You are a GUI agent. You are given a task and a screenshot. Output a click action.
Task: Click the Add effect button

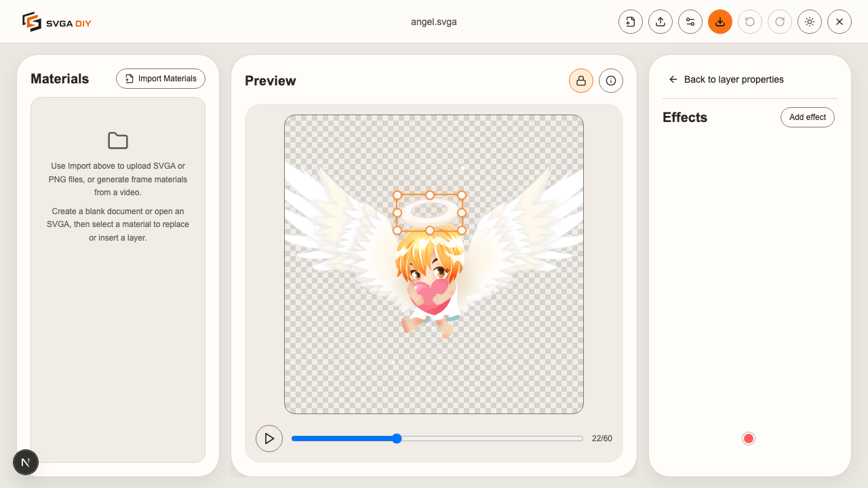[x=808, y=117]
